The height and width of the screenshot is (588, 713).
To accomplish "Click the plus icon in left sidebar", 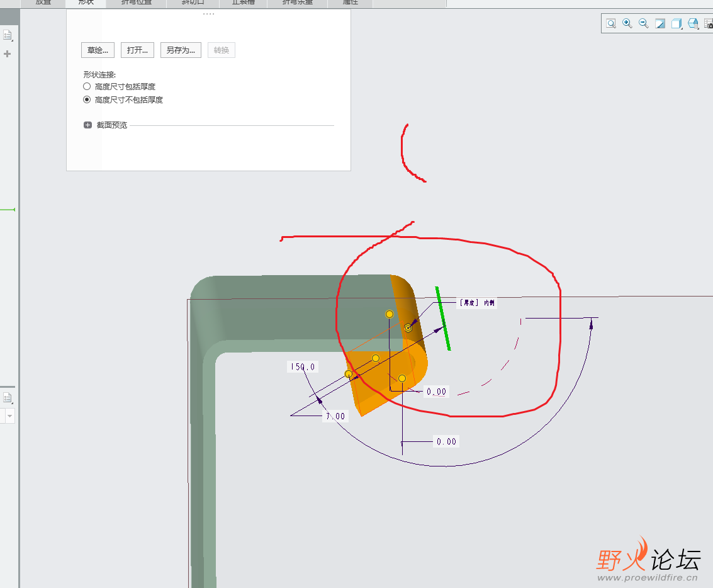I will pos(8,54).
